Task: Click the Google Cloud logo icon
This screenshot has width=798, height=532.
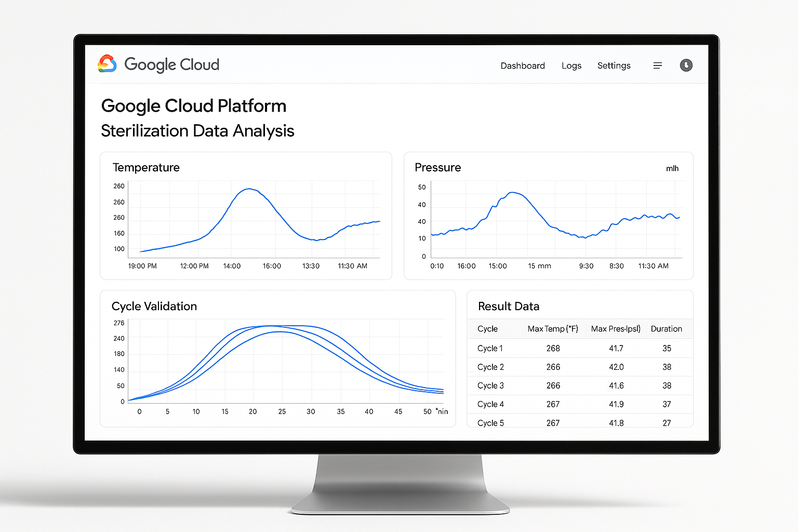Action: 107,64
